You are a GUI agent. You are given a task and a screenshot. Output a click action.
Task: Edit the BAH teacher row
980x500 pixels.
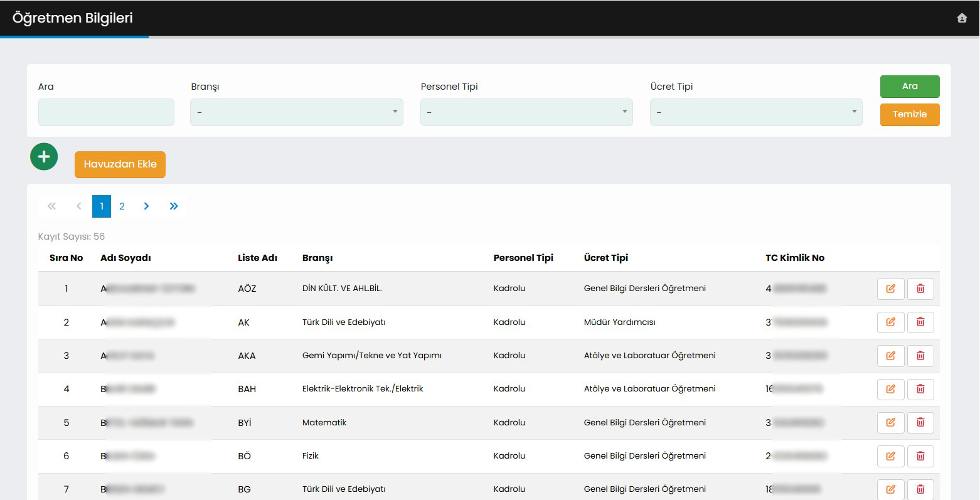click(890, 389)
